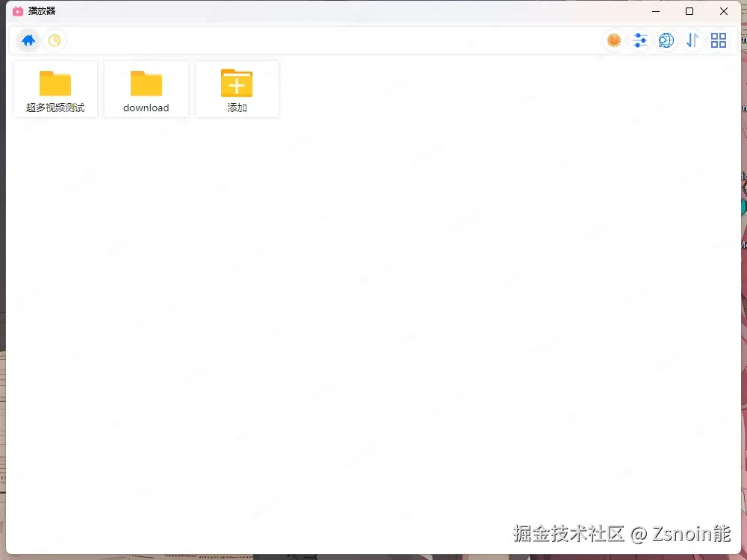747x560 pixels.
Task: Open network source with globe icon
Action: coord(666,40)
